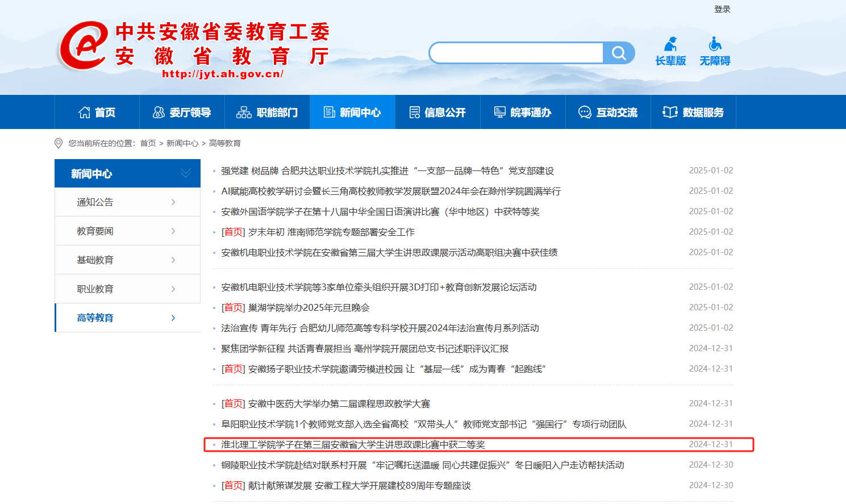
Task: Expand the 通知公告 sidebar arrow
Action: click(x=173, y=202)
